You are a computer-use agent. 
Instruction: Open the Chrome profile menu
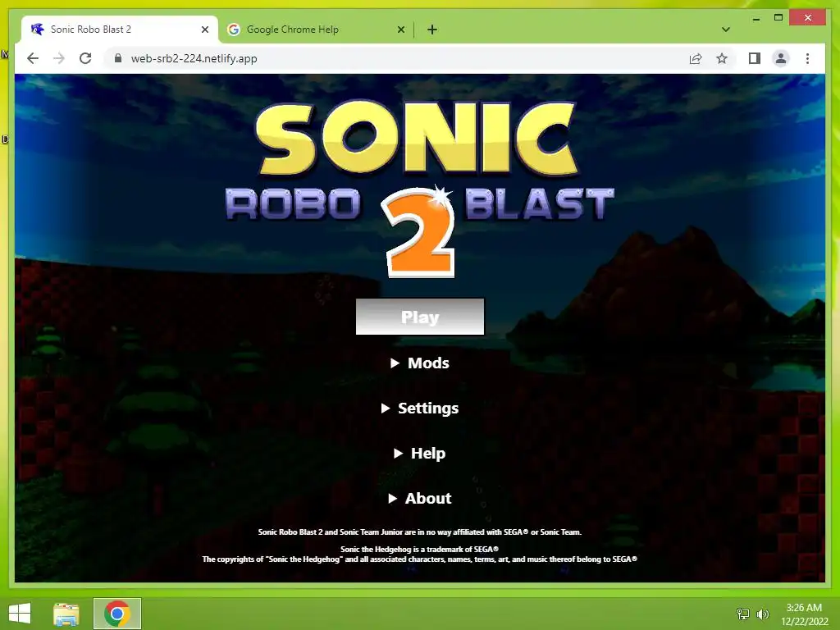(x=781, y=58)
